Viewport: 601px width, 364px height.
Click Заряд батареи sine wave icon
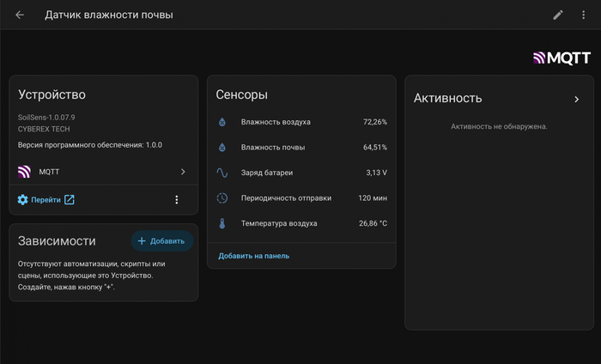(x=222, y=173)
